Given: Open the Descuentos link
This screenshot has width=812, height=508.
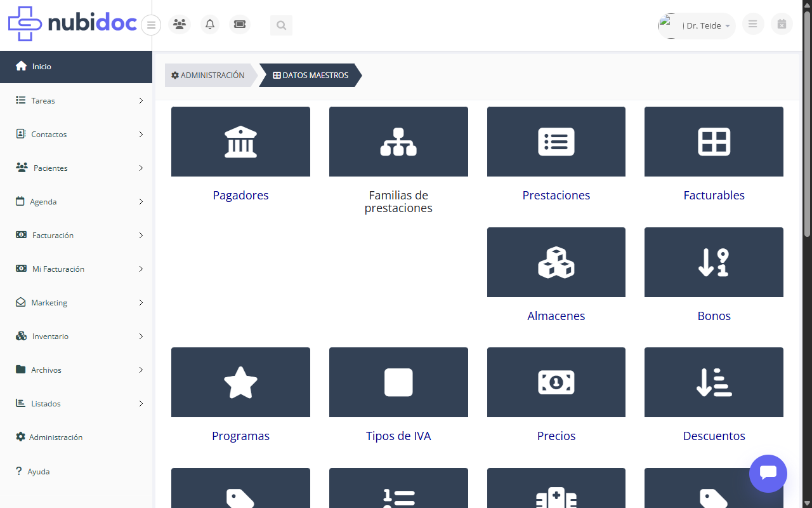Looking at the screenshot, I should click(714, 436).
